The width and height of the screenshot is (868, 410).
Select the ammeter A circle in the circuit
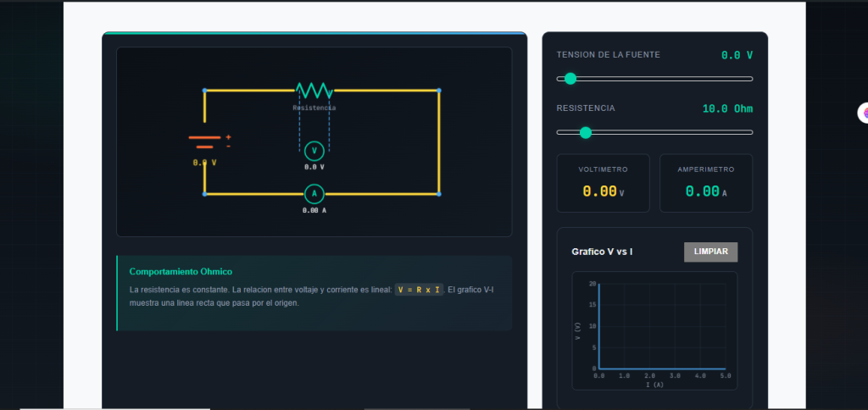coord(314,193)
